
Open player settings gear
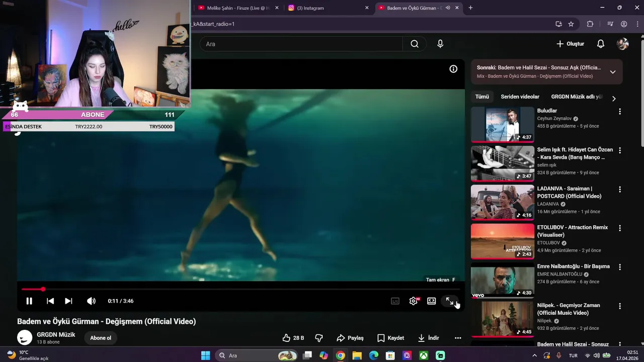pos(414,301)
